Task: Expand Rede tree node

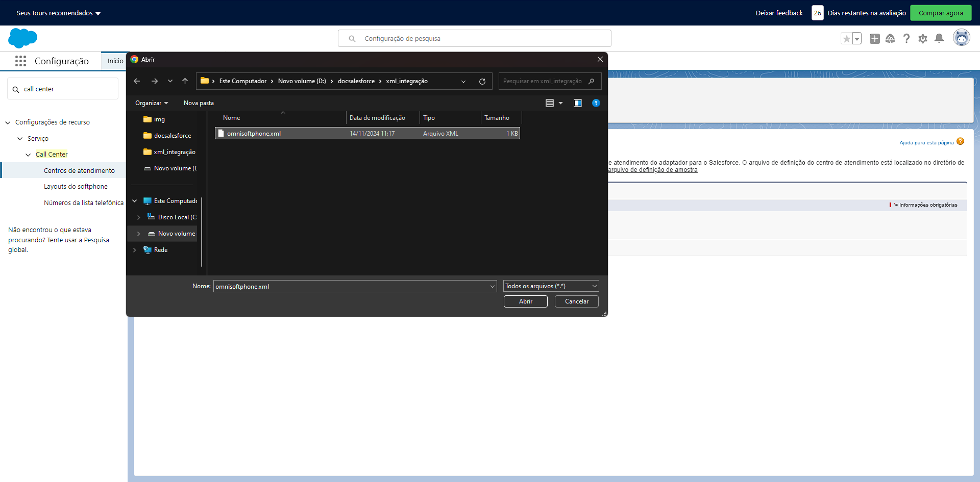Action: coord(134,250)
